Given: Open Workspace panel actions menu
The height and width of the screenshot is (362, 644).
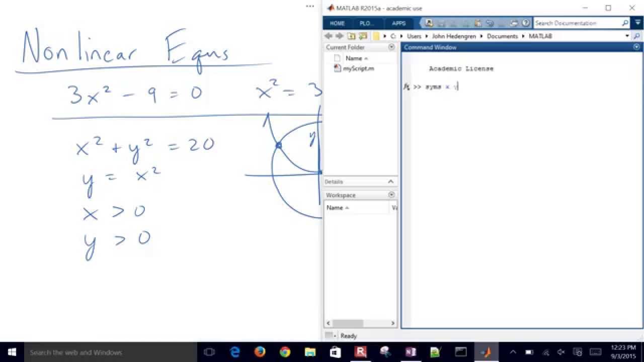Looking at the screenshot, I should [x=391, y=195].
